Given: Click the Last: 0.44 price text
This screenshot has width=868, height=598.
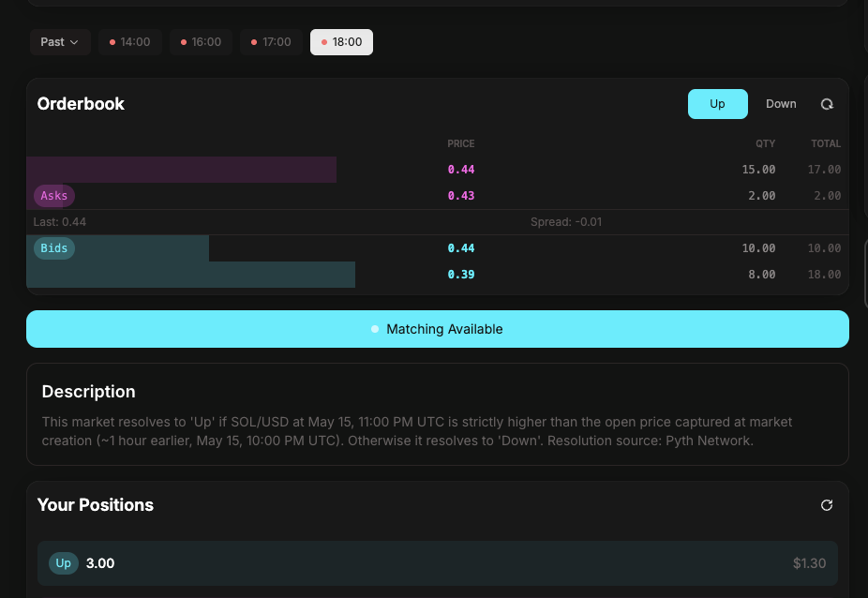Looking at the screenshot, I should [x=60, y=222].
